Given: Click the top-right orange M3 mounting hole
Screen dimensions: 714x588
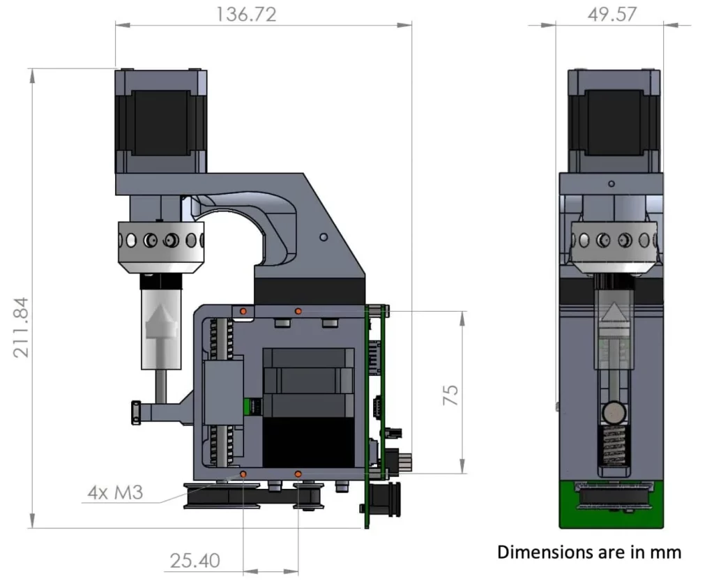Looking at the screenshot, I should 298,310.
